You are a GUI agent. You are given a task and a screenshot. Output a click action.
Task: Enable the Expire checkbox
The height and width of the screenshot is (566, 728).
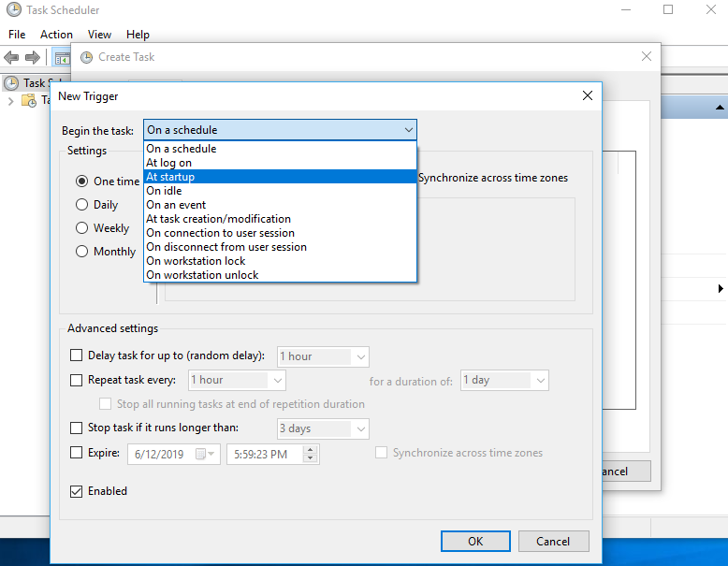(x=76, y=452)
